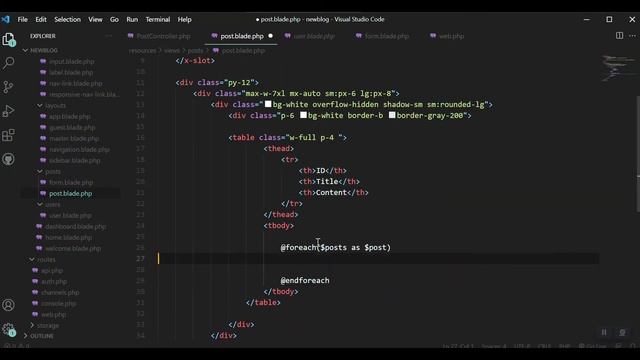Screen dimensions: 640x360
Task: Open the Extensions view
Action: (8, 135)
